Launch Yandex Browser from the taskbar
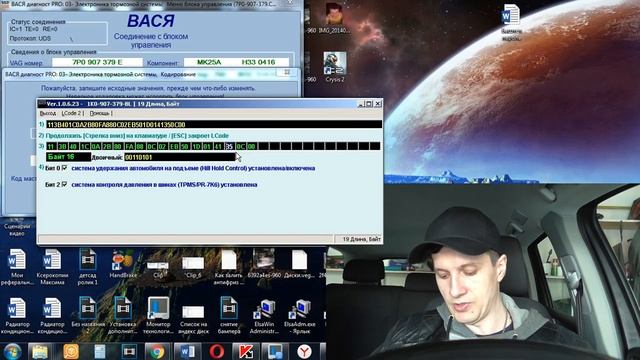The width and height of the screenshot is (640, 360). pyautogui.click(x=304, y=351)
